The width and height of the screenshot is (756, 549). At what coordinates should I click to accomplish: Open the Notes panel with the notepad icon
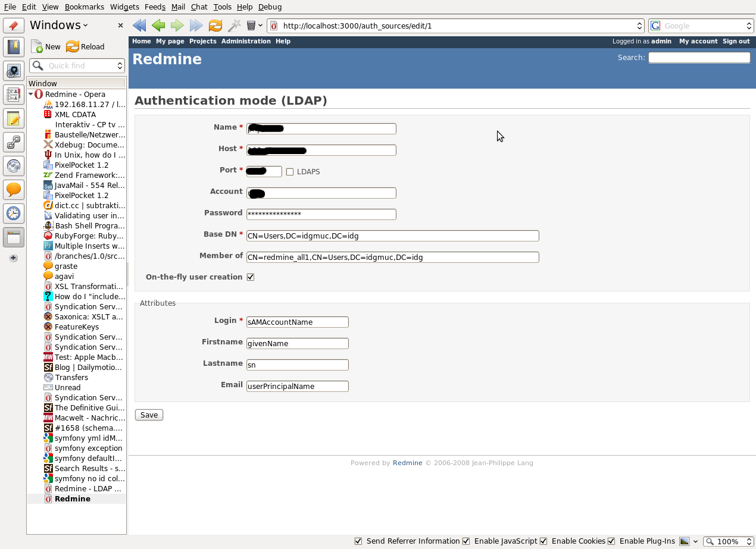14,118
